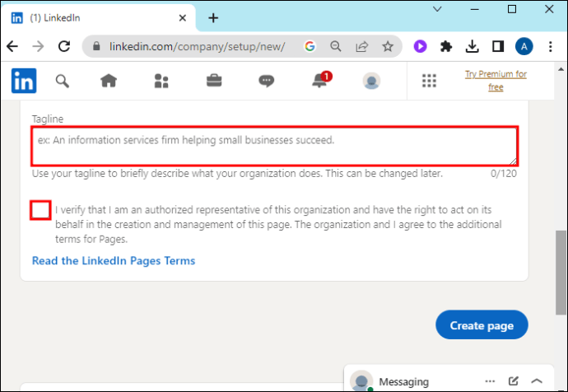Screen dimensions: 568x392
Task: Open a new browser tab
Action: tap(213, 17)
